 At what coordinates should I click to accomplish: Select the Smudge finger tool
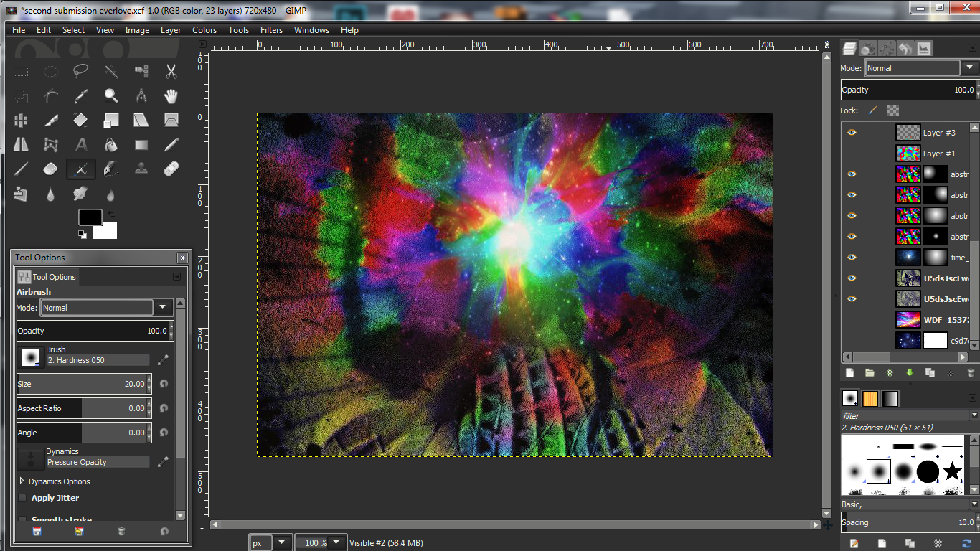pyautogui.click(x=80, y=194)
